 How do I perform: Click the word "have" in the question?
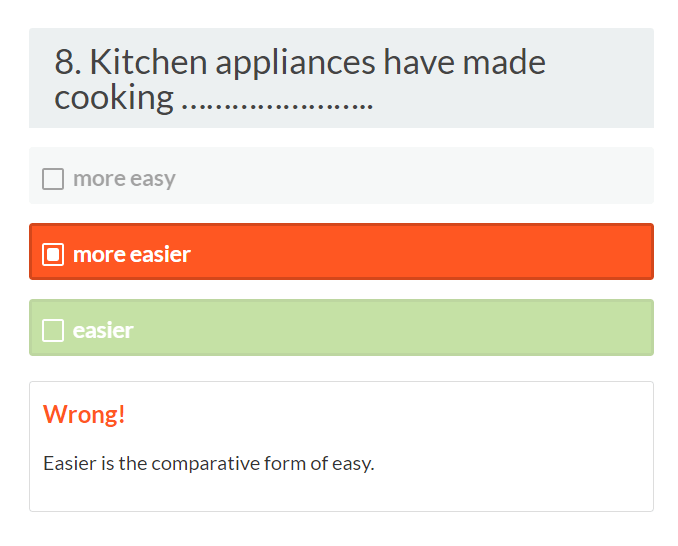[419, 63]
